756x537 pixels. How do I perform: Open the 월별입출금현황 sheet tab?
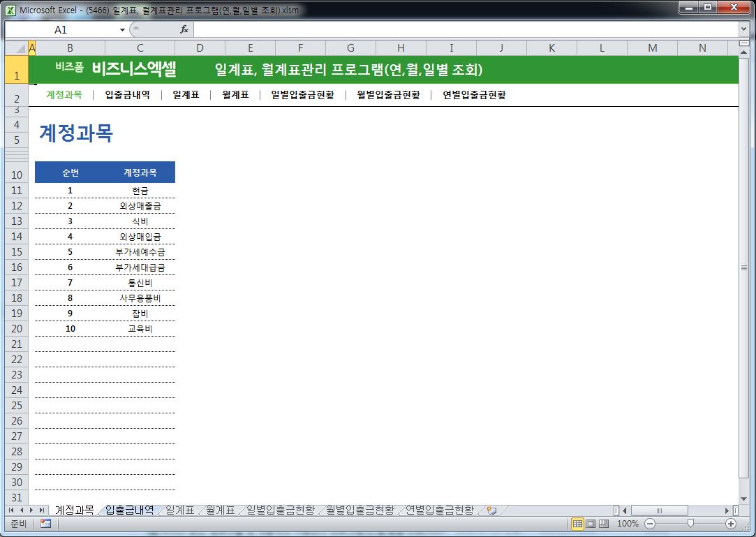point(360,510)
